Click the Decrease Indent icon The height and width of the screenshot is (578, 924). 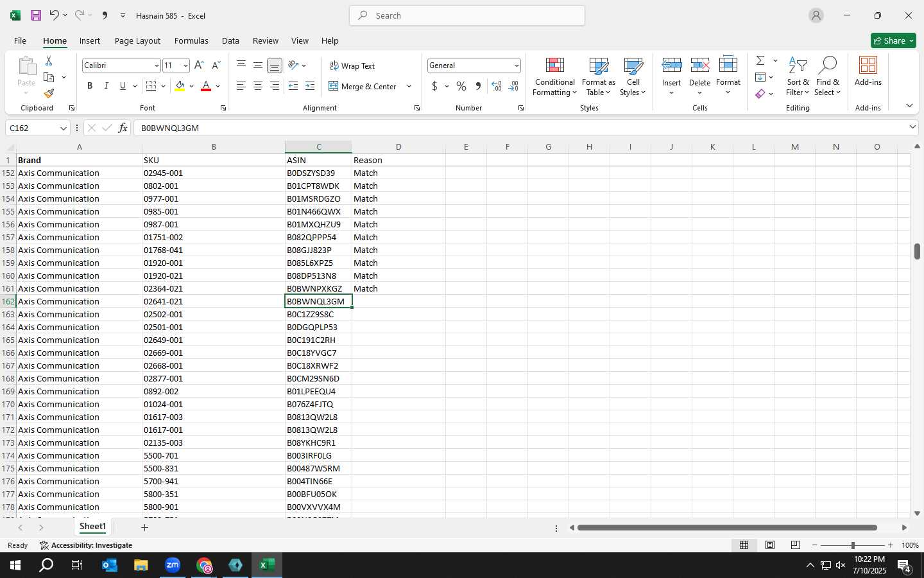(293, 86)
